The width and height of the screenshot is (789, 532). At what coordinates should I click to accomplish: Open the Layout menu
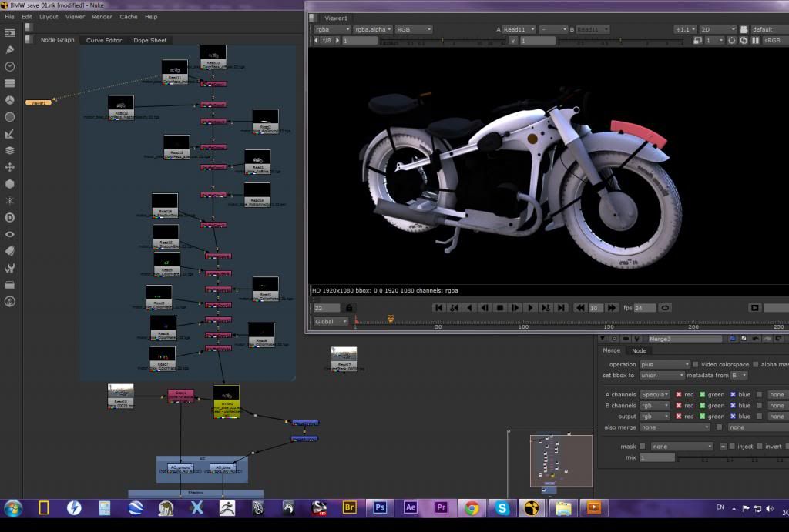(x=49, y=17)
